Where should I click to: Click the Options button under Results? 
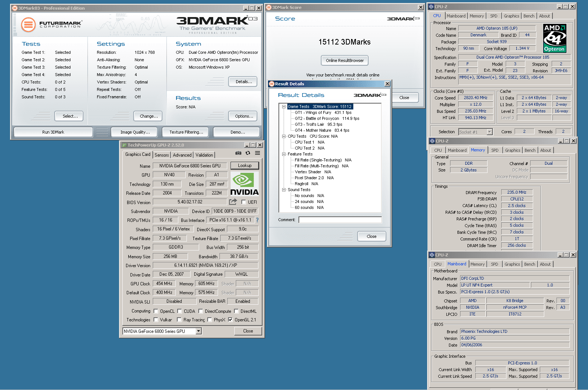click(243, 116)
